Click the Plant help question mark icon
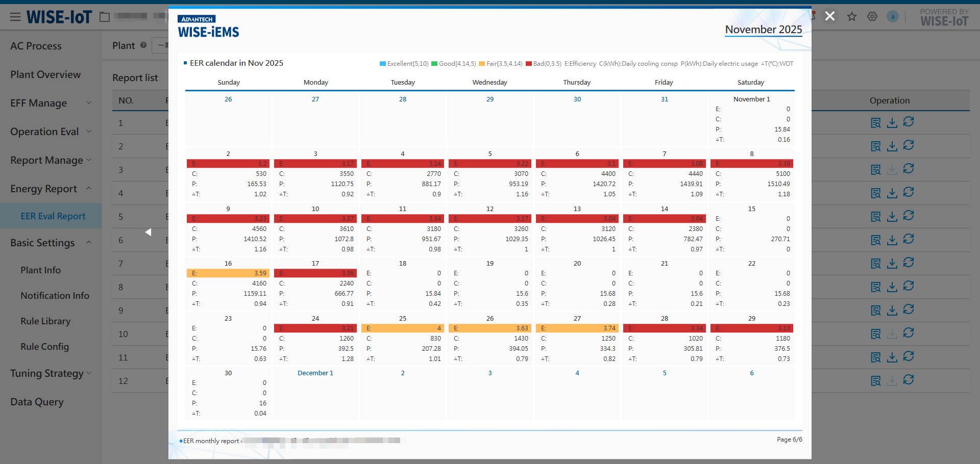The width and height of the screenshot is (980, 464). pos(143,45)
